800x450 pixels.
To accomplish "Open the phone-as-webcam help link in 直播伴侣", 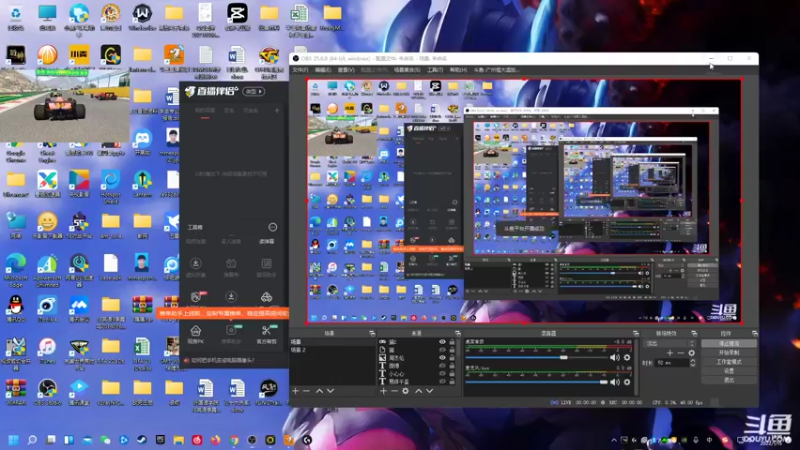I will (222, 360).
